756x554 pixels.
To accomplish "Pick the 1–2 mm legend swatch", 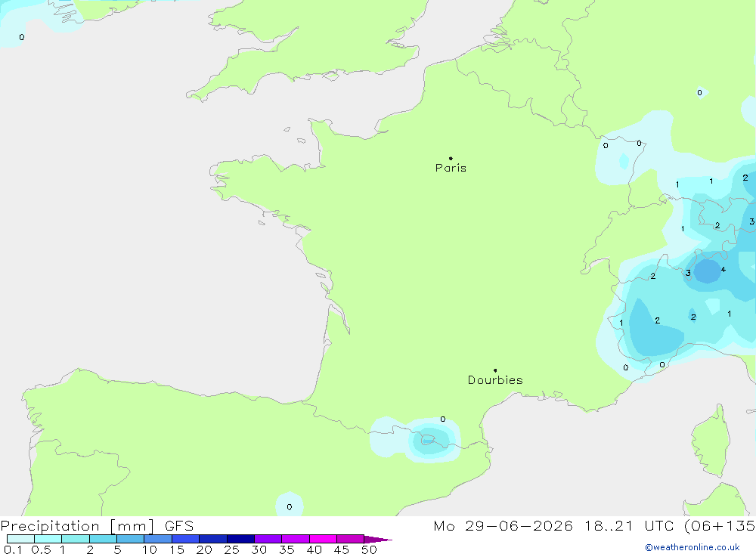I will 76,539.
